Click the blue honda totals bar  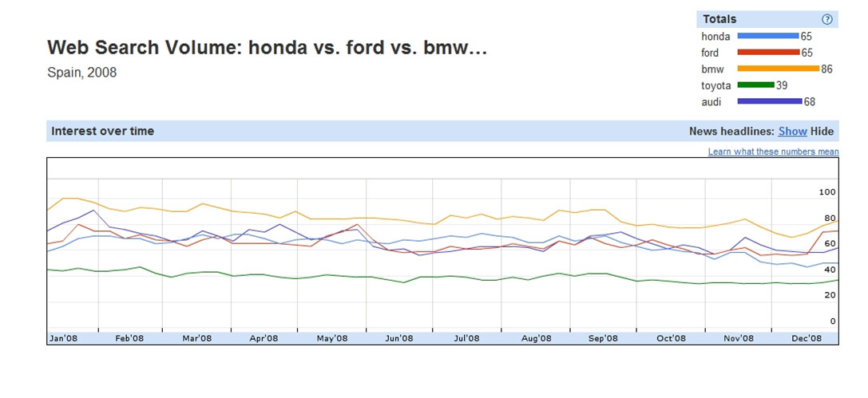click(x=768, y=36)
